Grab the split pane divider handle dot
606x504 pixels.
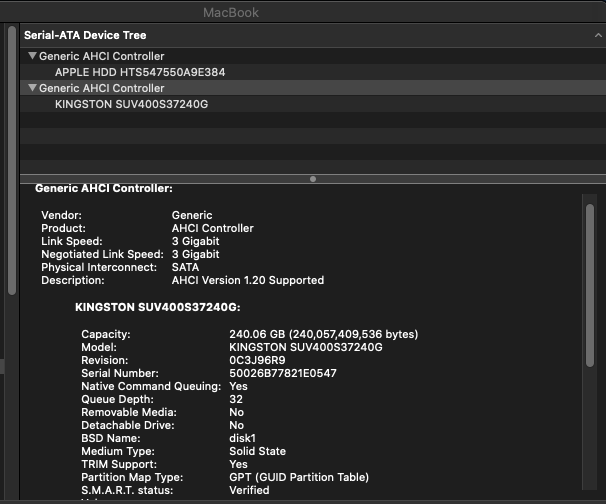coord(313,179)
